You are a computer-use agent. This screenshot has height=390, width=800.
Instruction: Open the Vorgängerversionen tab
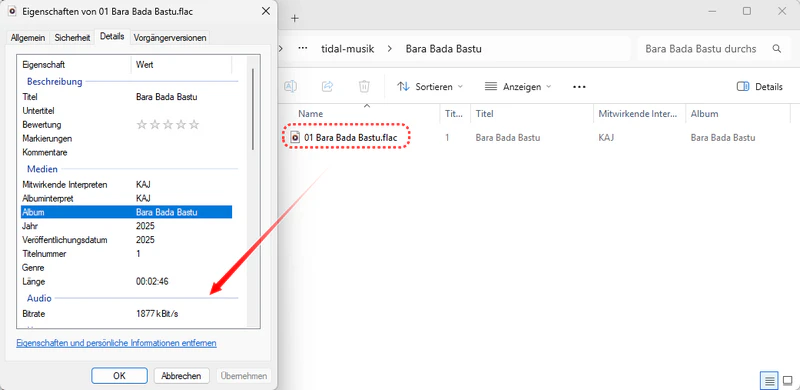click(170, 37)
